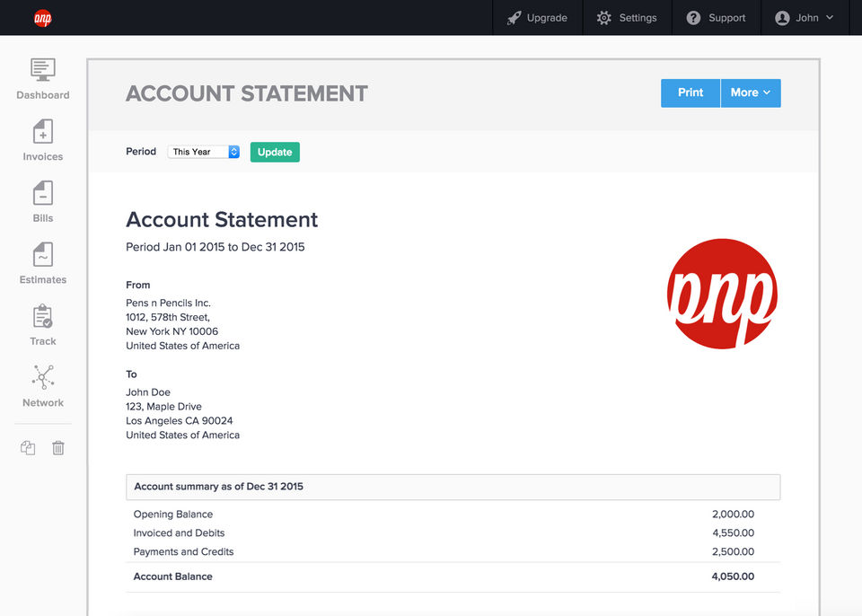Click the Account Balance total row
This screenshot has width=862, height=616.
(453, 576)
